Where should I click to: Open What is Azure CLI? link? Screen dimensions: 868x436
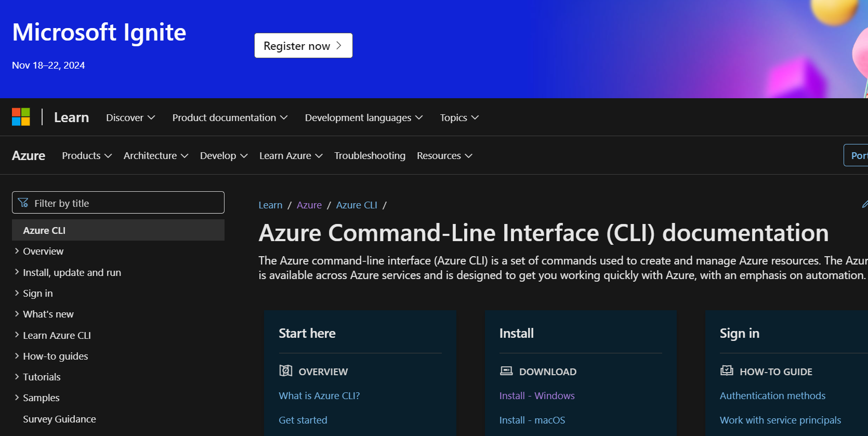click(x=319, y=395)
